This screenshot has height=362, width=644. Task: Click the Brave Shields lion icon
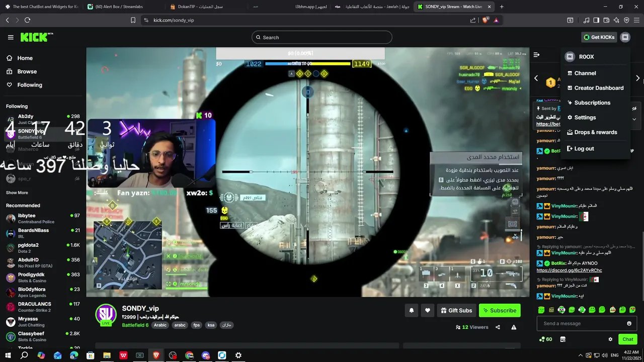485,20
